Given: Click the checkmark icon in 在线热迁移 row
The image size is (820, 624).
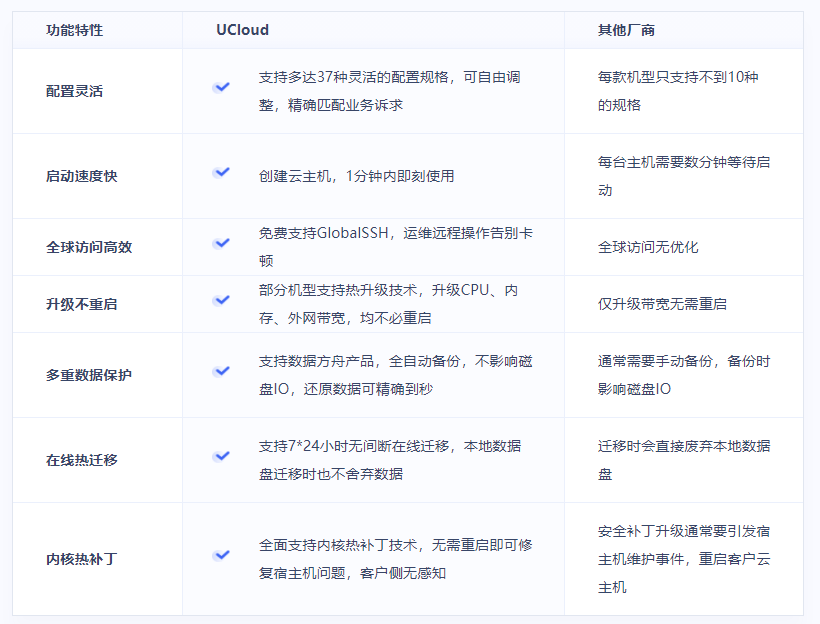Looking at the screenshot, I should [221, 456].
